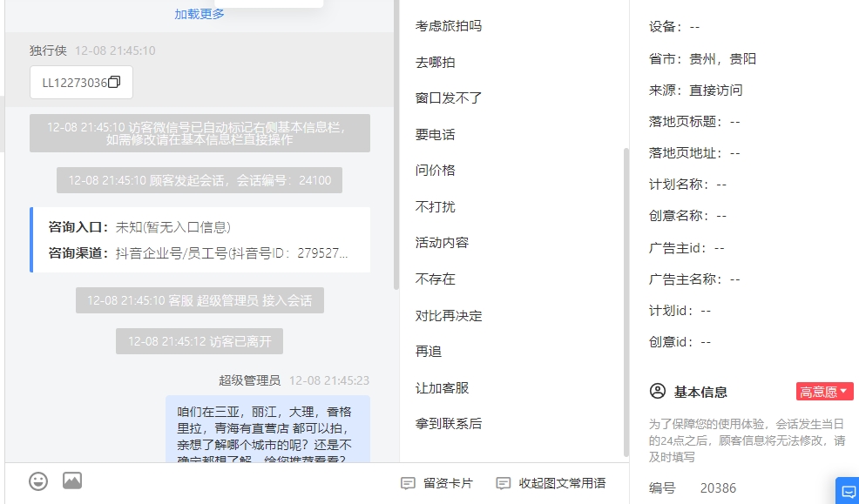Select quick phrase 考虑旅拍吗
The height and width of the screenshot is (504, 859).
[x=449, y=26]
